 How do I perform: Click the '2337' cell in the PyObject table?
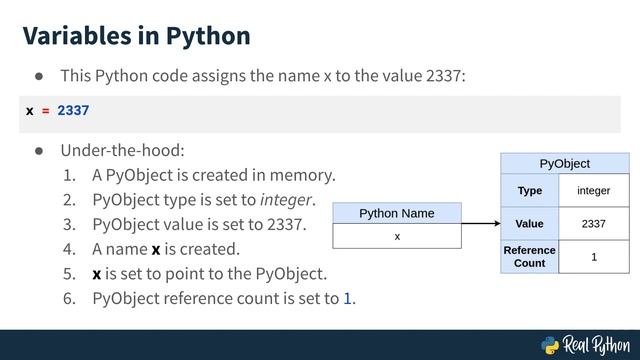pyautogui.click(x=594, y=224)
